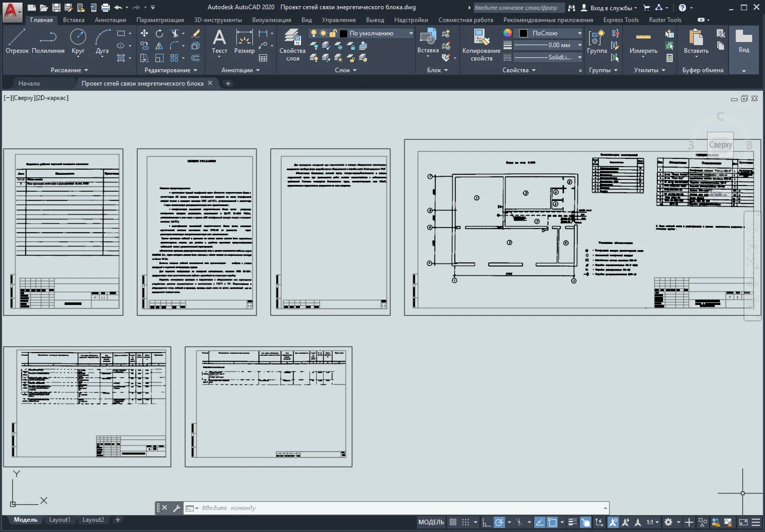
Task: Click the Вставка block insert icon
Action: point(428,37)
